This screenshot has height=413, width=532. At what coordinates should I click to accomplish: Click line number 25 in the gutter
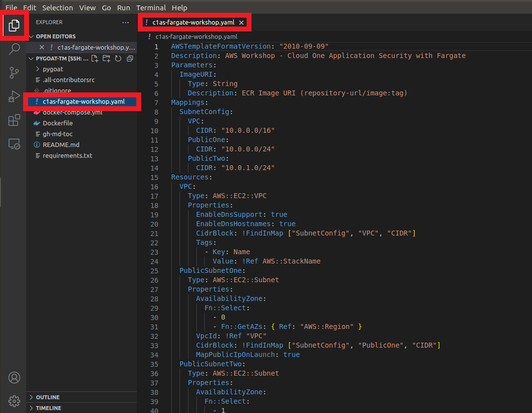point(155,271)
